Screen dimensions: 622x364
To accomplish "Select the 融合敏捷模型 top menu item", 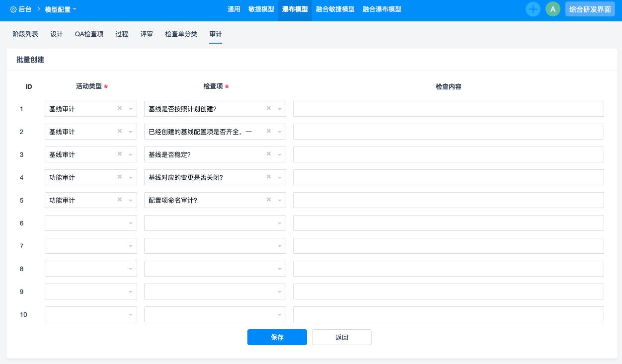I will [335, 9].
